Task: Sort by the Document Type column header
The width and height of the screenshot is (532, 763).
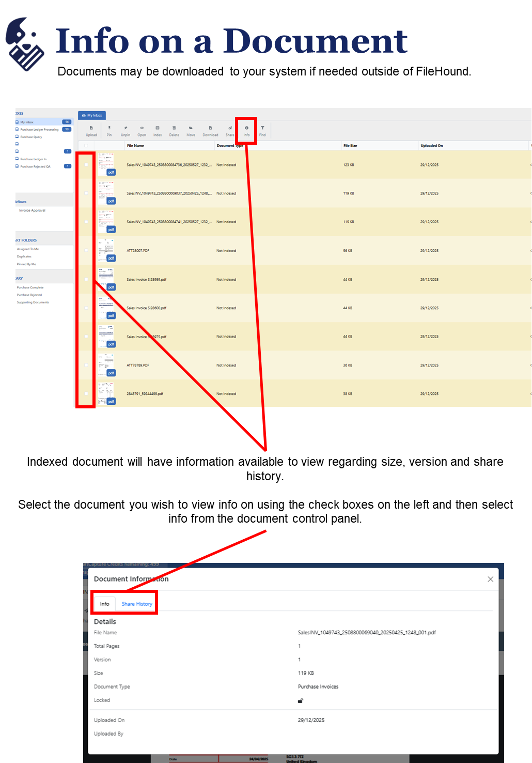Action: 230,146
